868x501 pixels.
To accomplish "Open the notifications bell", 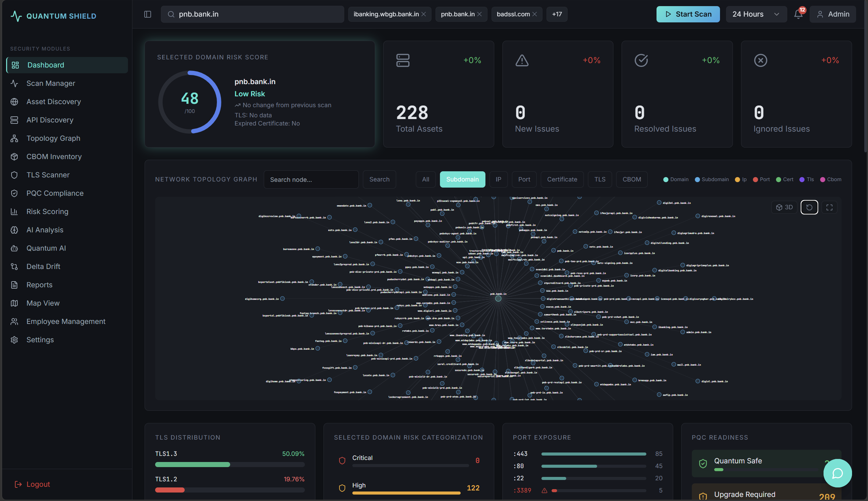I will pyautogui.click(x=798, y=14).
